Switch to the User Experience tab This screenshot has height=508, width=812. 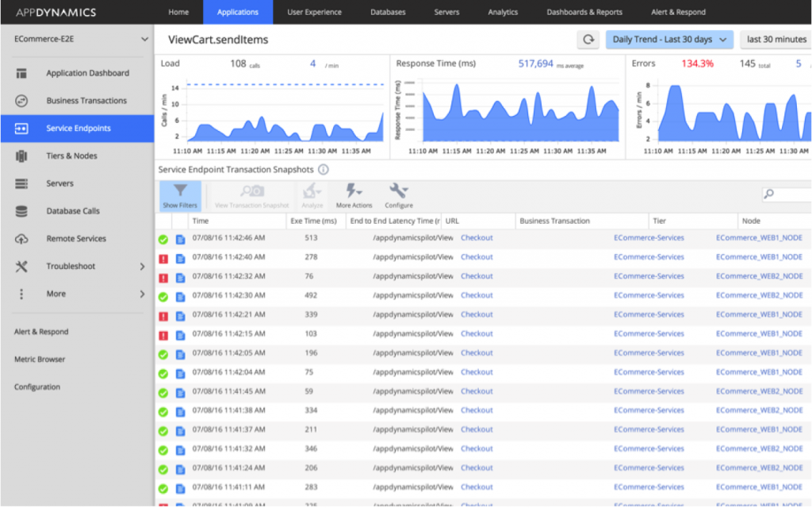tap(314, 12)
